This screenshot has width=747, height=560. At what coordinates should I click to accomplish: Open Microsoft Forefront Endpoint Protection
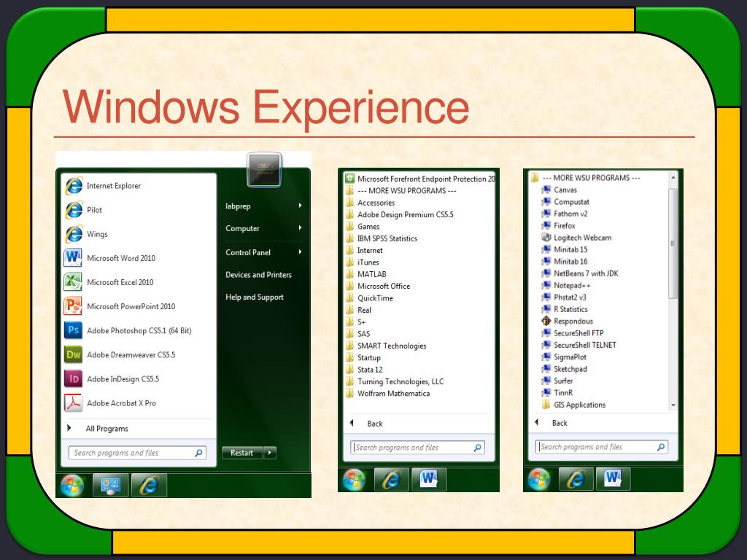point(419,179)
